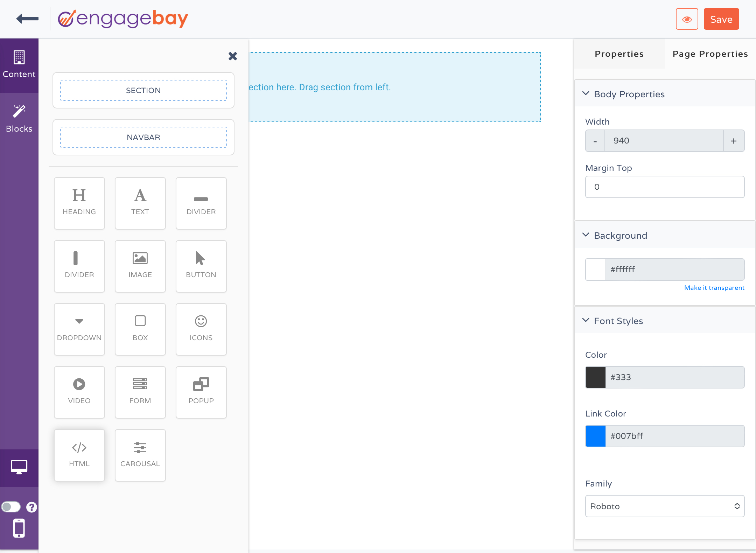The width and height of the screenshot is (756, 553).
Task: Toggle the switch next to help
Action: tap(11, 507)
